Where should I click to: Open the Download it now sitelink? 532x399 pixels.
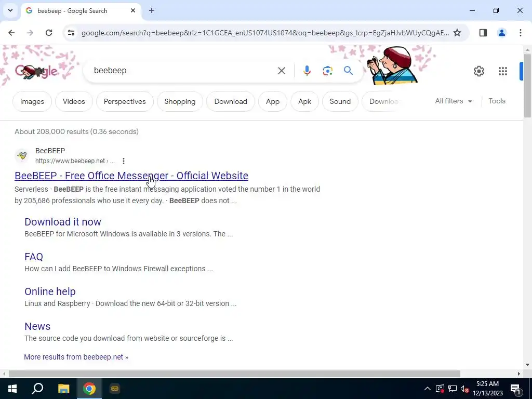tap(63, 221)
